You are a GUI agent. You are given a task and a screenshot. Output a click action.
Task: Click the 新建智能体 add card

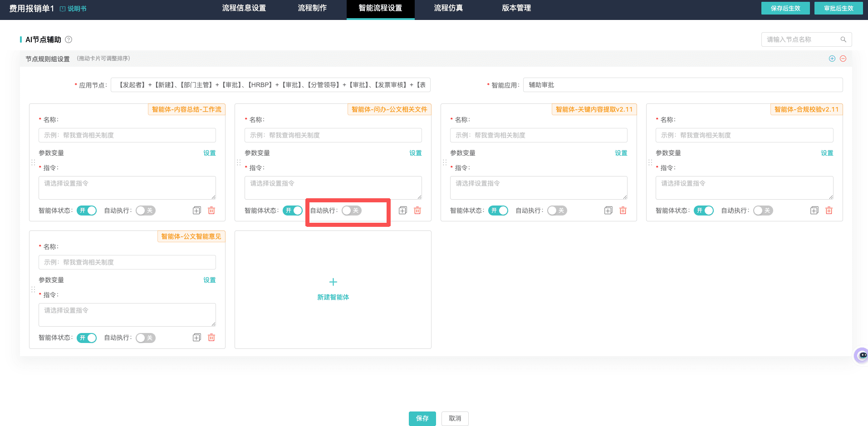point(333,289)
